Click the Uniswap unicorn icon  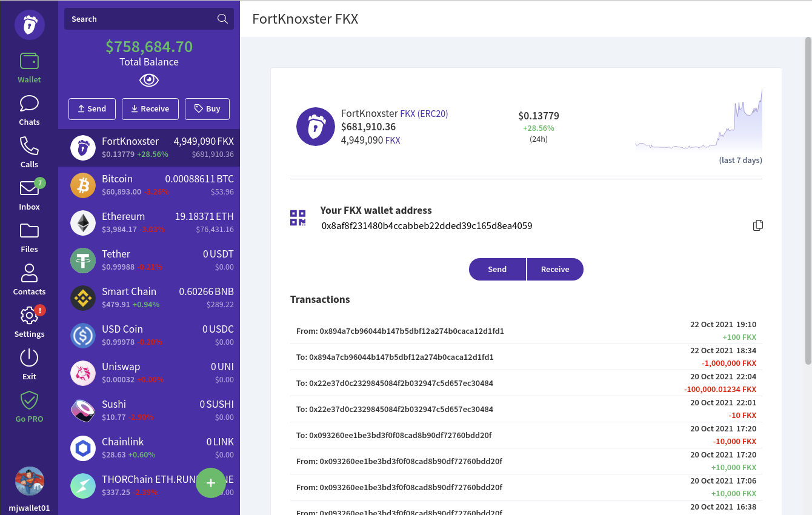(83, 373)
